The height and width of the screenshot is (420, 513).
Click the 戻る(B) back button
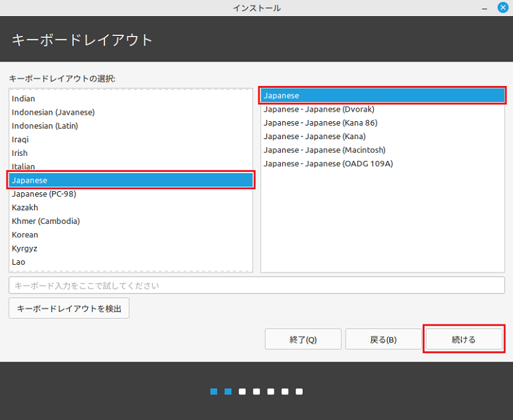coord(383,339)
